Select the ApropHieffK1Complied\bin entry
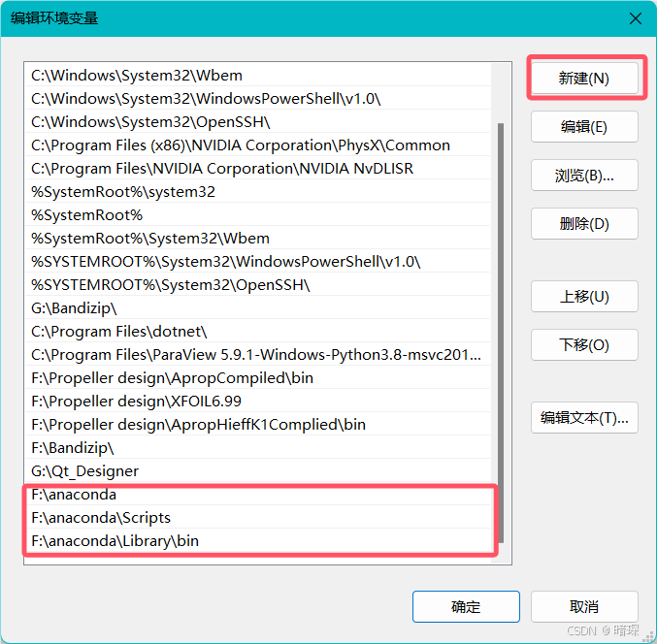 [258, 425]
